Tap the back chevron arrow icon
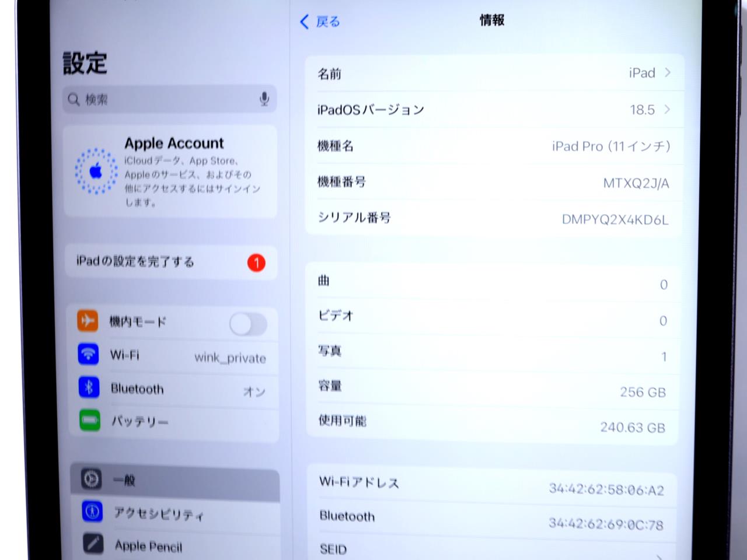The image size is (747, 560). pos(304,22)
